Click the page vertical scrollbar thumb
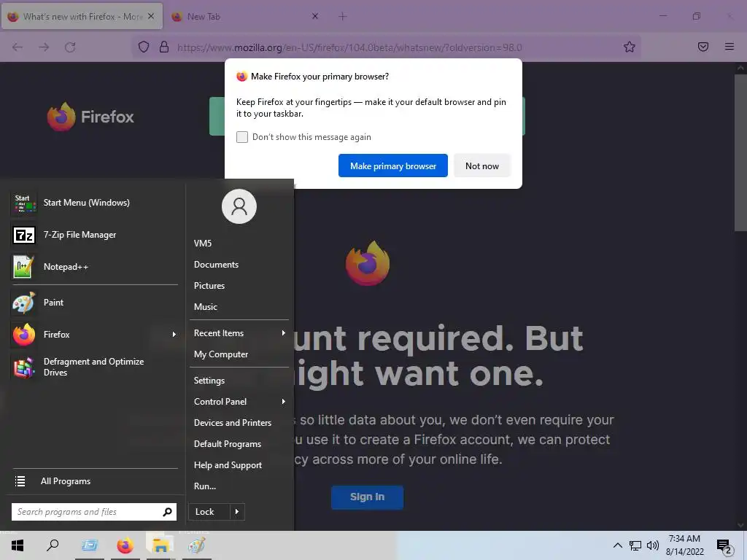The image size is (747, 560). click(x=740, y=152)
